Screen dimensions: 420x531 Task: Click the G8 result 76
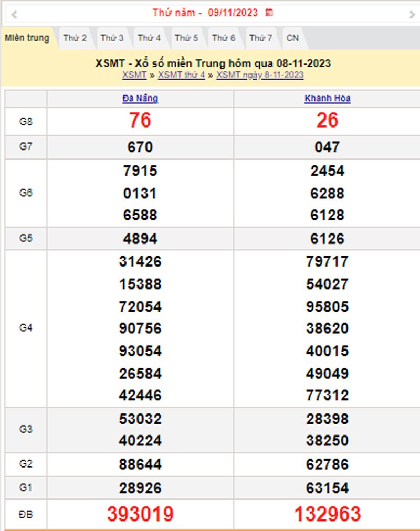coord(140,121)
